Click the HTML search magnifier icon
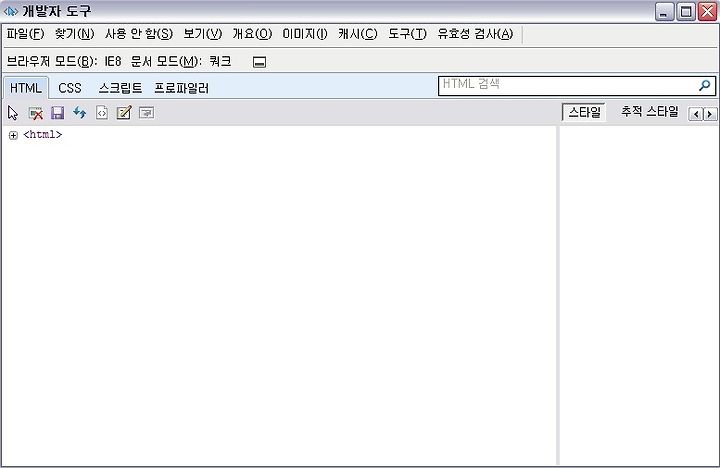This screenshot has height=468, width=720. [x=704, y=85]
